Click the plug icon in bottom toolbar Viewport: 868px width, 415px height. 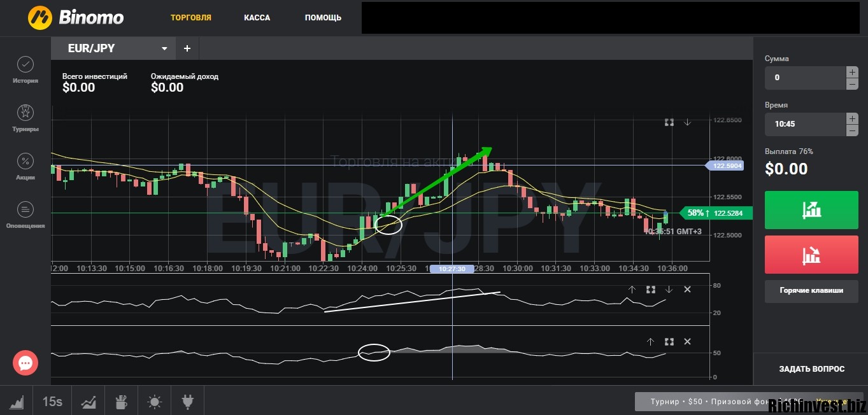coord(187,402)
